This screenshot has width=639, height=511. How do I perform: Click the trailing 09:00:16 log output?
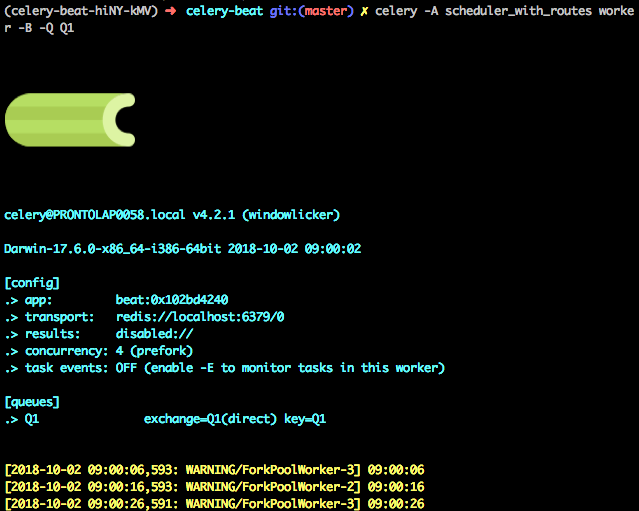pos(396,487)
